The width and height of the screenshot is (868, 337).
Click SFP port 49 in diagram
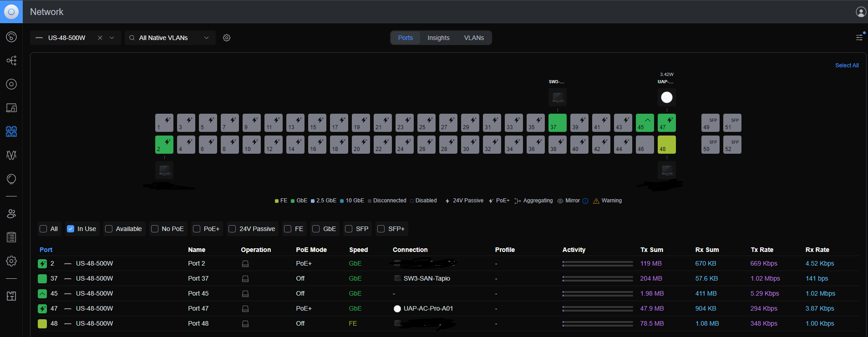coord(710,123)
